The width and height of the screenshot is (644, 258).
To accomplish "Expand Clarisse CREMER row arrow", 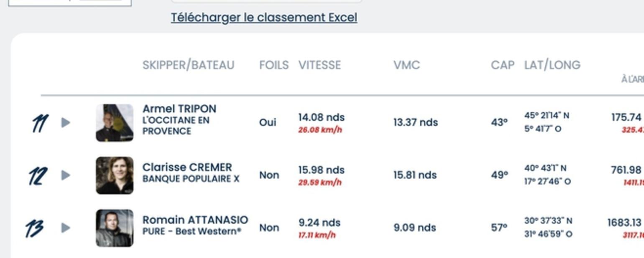I will pyautogui.click(x=66, y=175).
